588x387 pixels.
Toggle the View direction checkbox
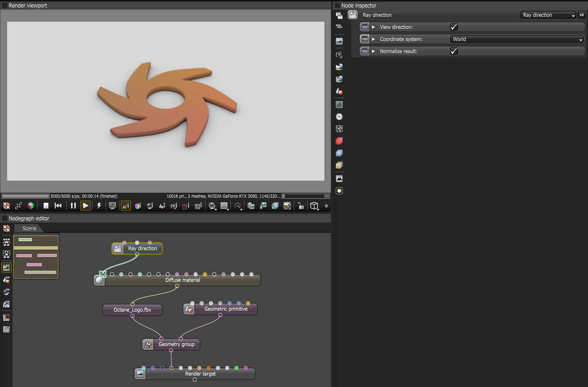coord(454,27)
